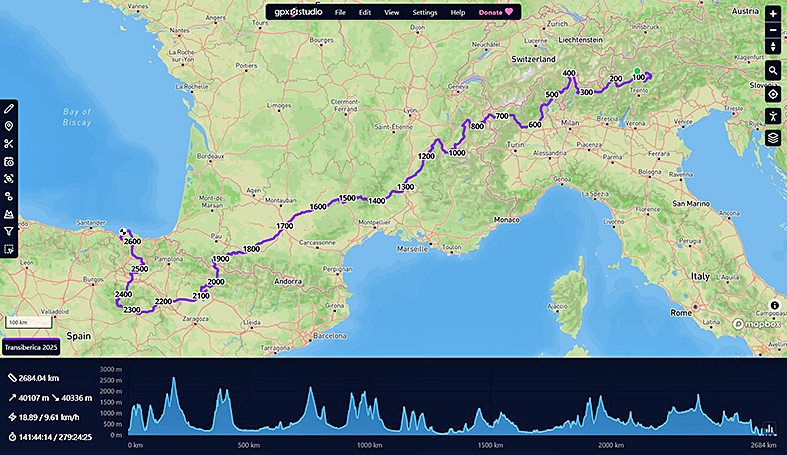Open the map layers selector
The width and height of the screenshot is (787, 455).
tap(773, 138)
